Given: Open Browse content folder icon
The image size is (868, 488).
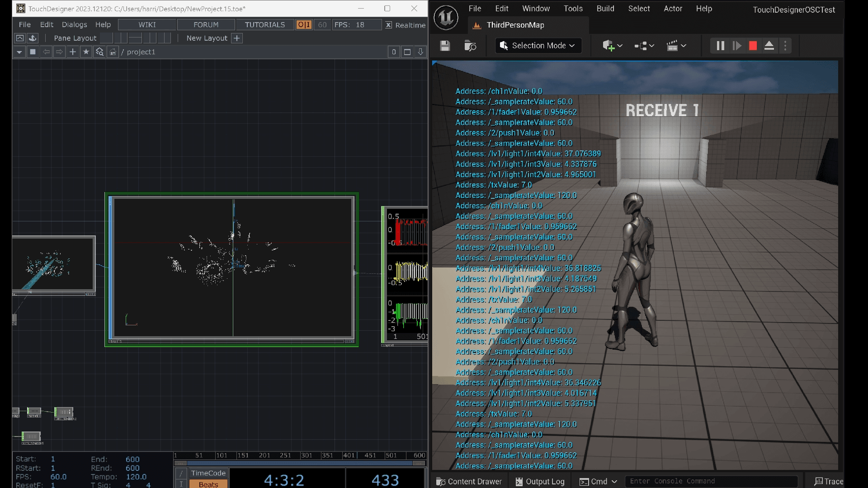Looking at the screenshot, I should pos(470,46).
